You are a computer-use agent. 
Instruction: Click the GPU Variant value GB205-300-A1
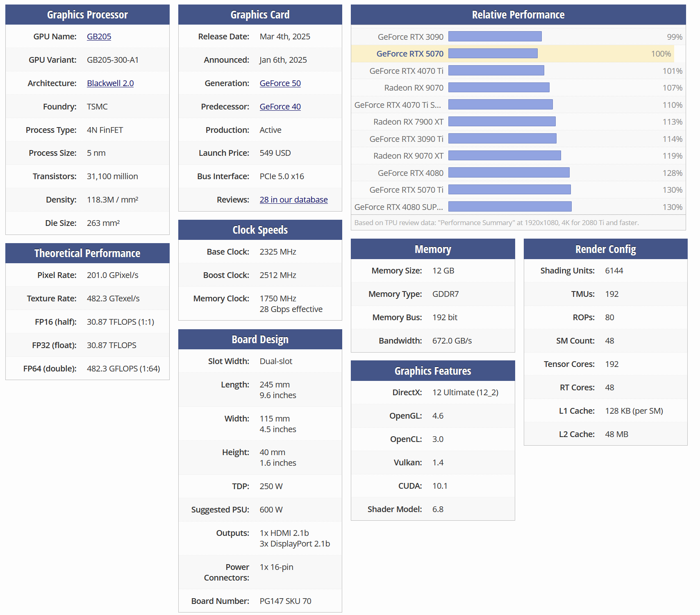(x=113, y=60)
